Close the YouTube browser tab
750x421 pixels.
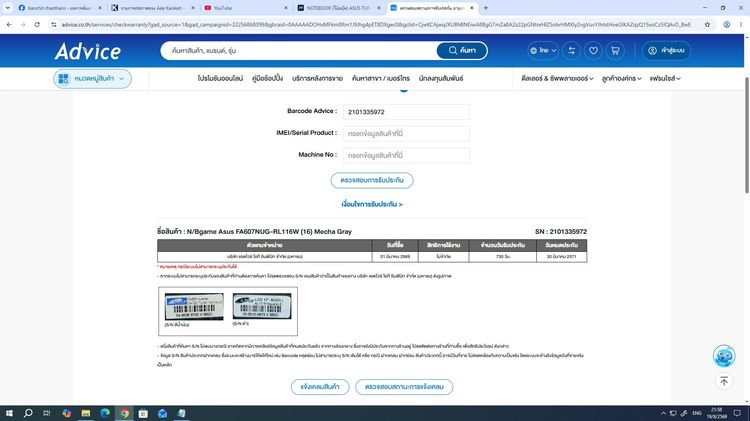coord(286,8)
